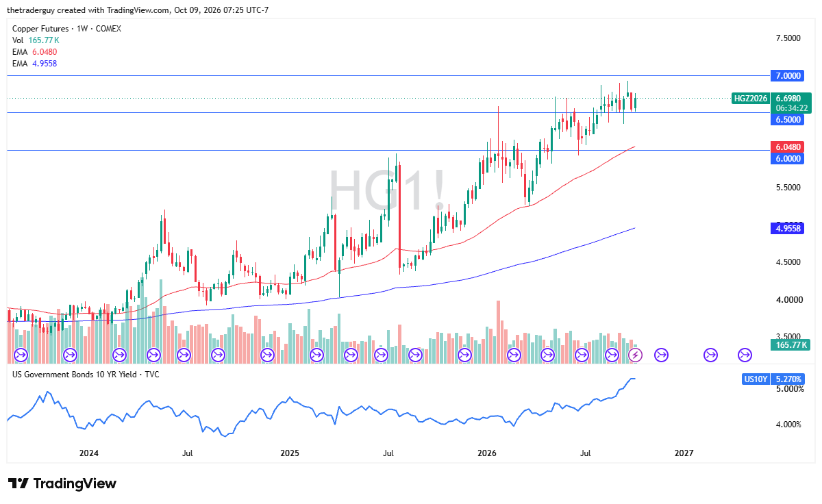Click the 5.270% yield value label

click(x=788, y=379)
